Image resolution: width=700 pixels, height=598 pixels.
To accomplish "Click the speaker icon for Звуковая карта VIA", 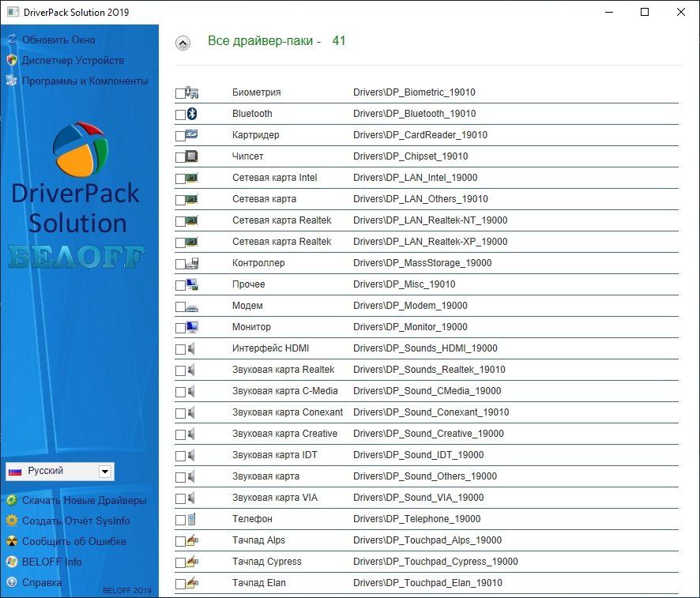I will (x=191, y=498).
